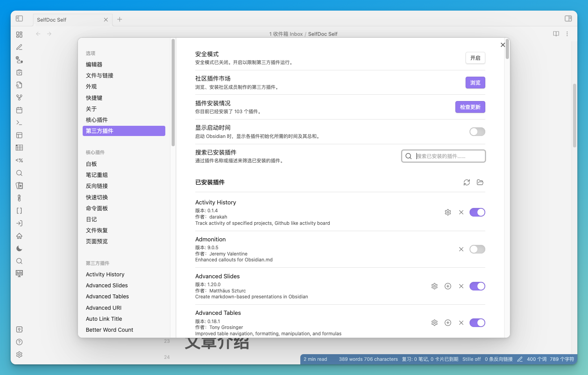Turn on the 显示启动时间 startup time switch
The width and height of the screenshot is (588, 375).
click(x=477, y=132)
